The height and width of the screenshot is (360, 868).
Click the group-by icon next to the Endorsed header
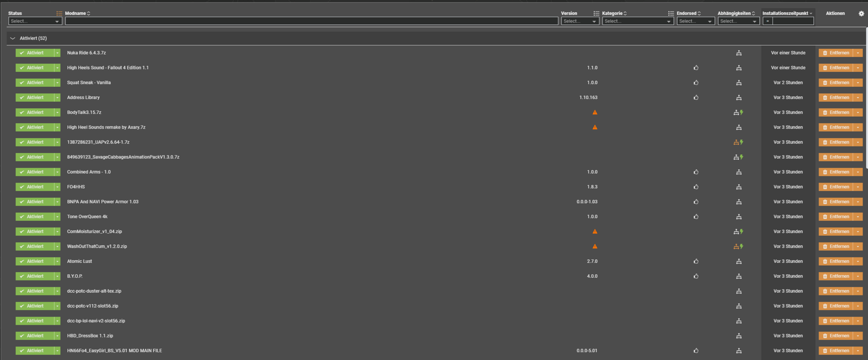(671, 14)
